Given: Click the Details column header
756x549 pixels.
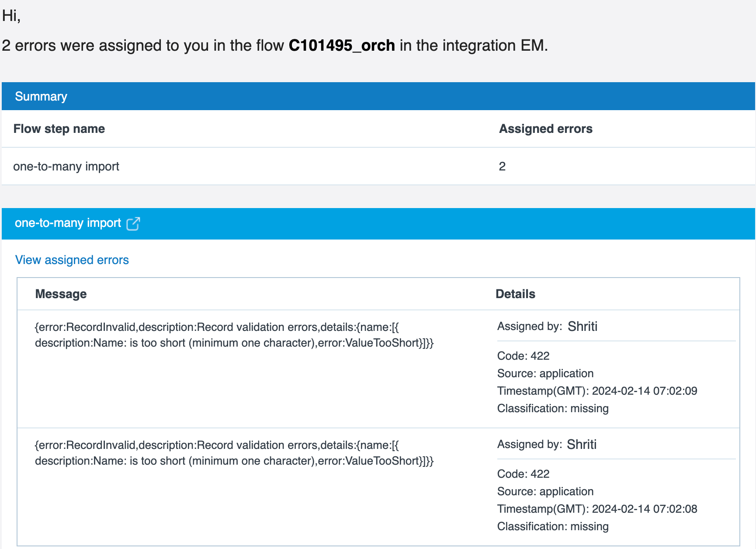Looking at the screenshot, I should coord(515,294).
